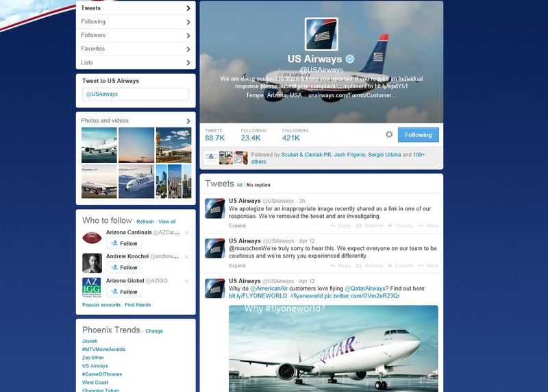Click Change next to Phoenix Trends

(154, 331)
